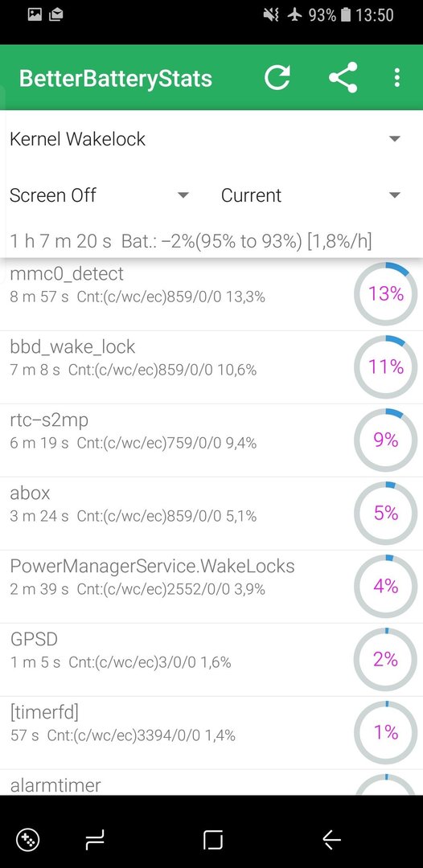Image resolution: width=423 pixels, height=868 pixels.
Task: Tap the image notification icon in status bar
Action: pyautogui.click(x=35, y=15)
